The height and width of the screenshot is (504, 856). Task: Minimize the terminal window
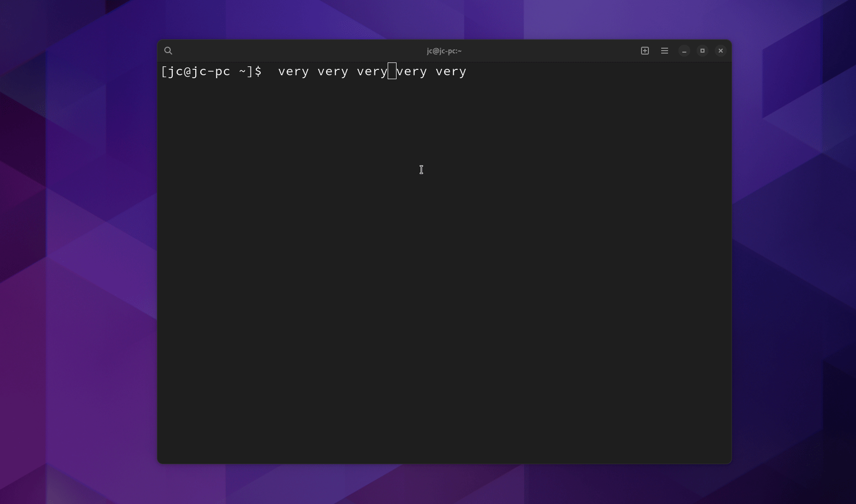click(684, 51)
